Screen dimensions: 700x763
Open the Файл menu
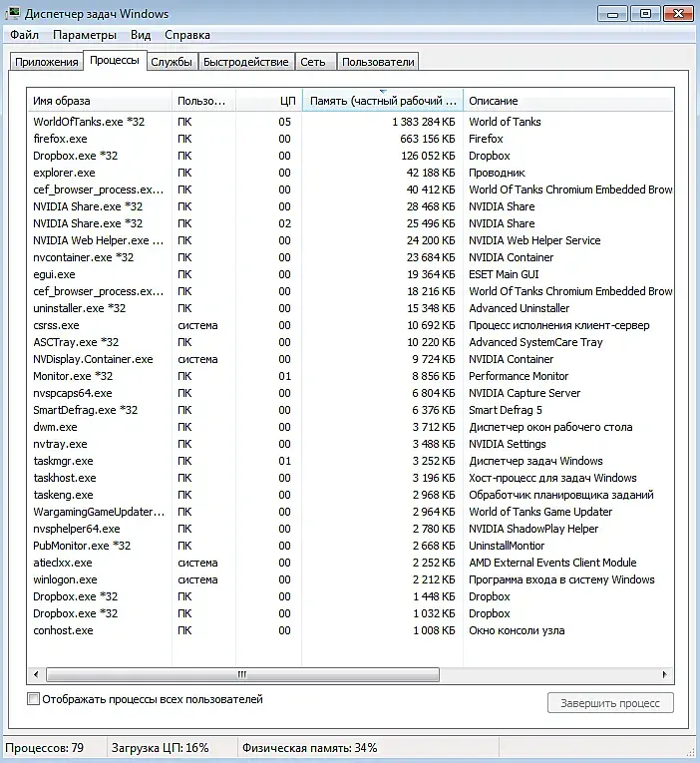pos(24,35)
